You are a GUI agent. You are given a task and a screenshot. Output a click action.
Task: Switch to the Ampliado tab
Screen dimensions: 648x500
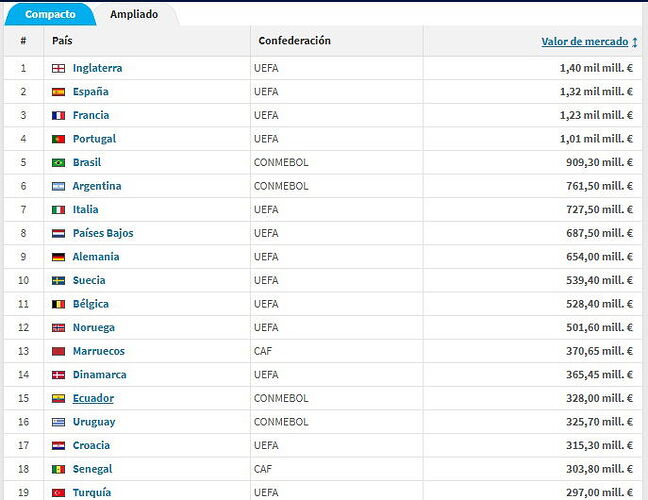coord(134,14)
